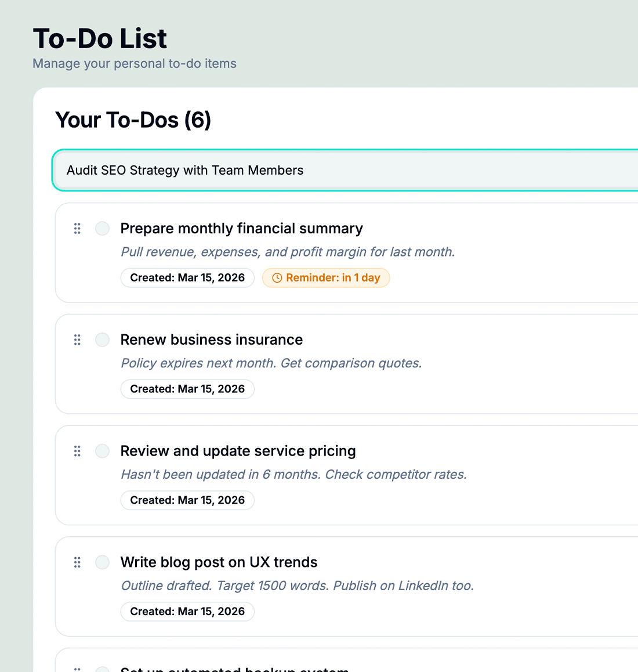Click Created date badge under Renew business insurance
This screenshot has width=638, height=672.
(x=187, y=389)
